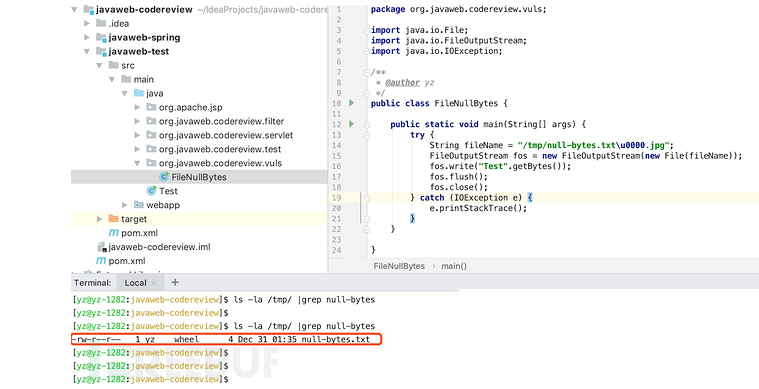Fold the Javadoc comment at line 7

pos(366,73)
